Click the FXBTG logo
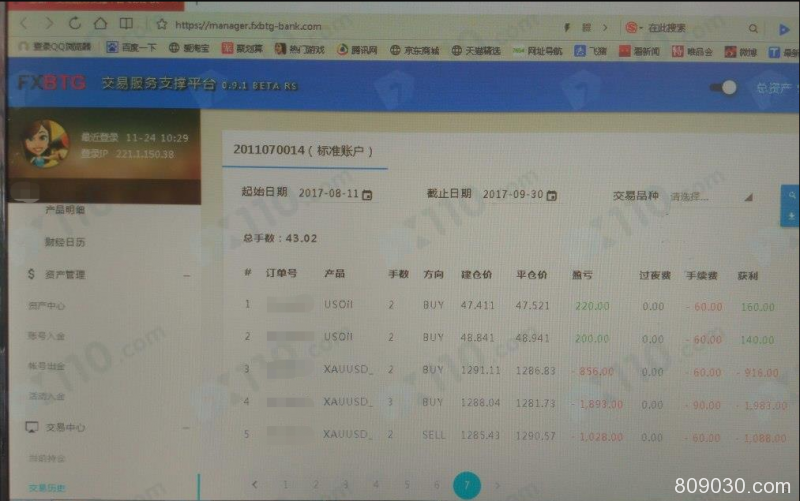The height and width of the screenshot is (501, 800). coord(52,82)
